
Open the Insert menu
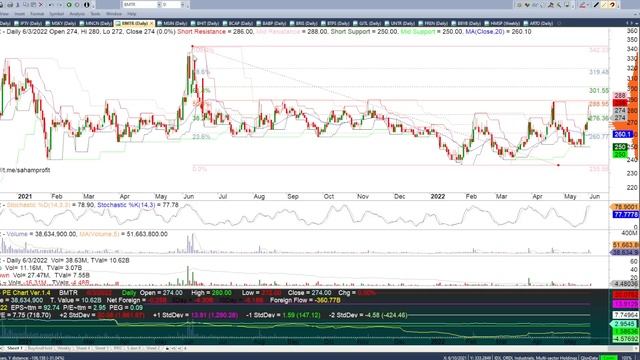pyautogui.click(x=19, y=14)
